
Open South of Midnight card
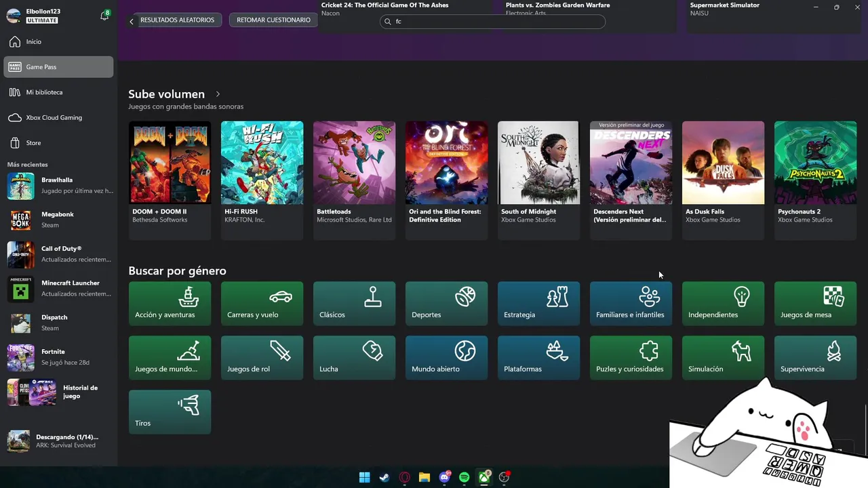click(538, 180)
